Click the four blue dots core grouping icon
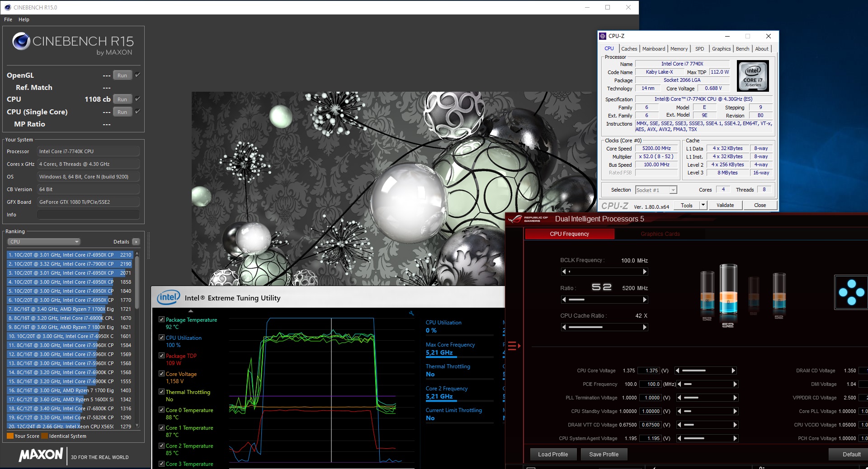 click(851, 292)
